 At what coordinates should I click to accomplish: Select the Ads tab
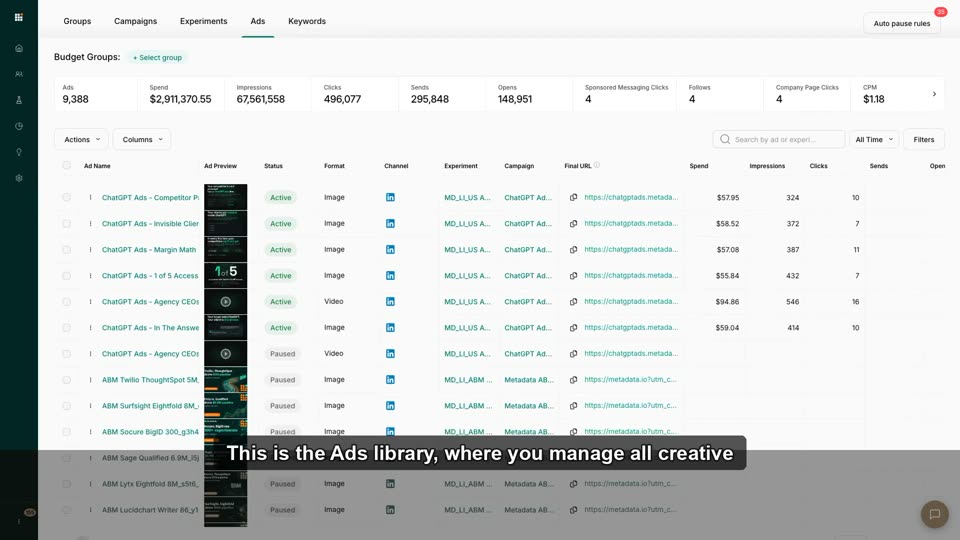tap(258, 21)
